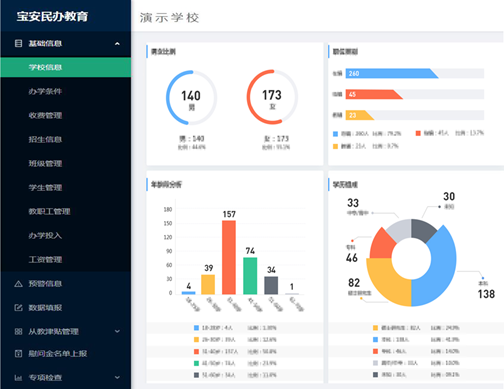Viewport: 504px width, 389px height.
Task: Click the 基础信息 list icon in sidebar
Action: (19, 43)
